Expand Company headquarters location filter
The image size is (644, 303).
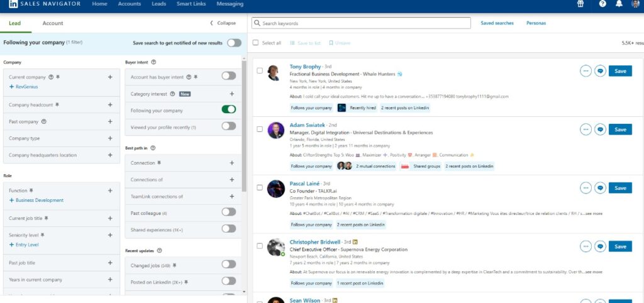pyautogui.click(x=110, y=155)
